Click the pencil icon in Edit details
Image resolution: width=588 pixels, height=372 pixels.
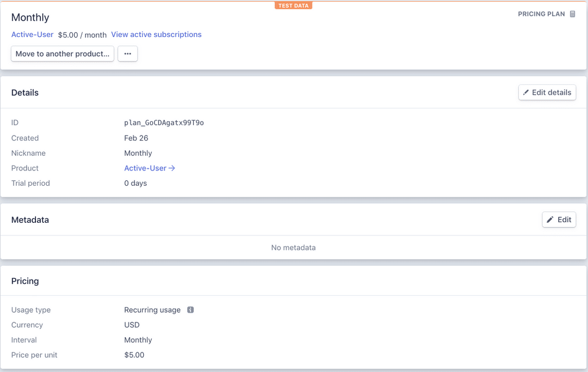pos(526,93)
